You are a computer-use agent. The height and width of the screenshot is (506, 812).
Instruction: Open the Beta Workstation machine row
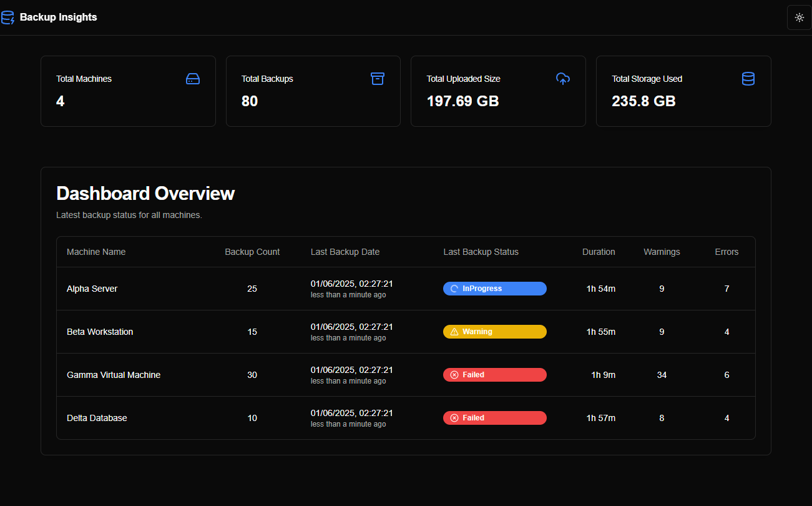(x=100, y=332)
